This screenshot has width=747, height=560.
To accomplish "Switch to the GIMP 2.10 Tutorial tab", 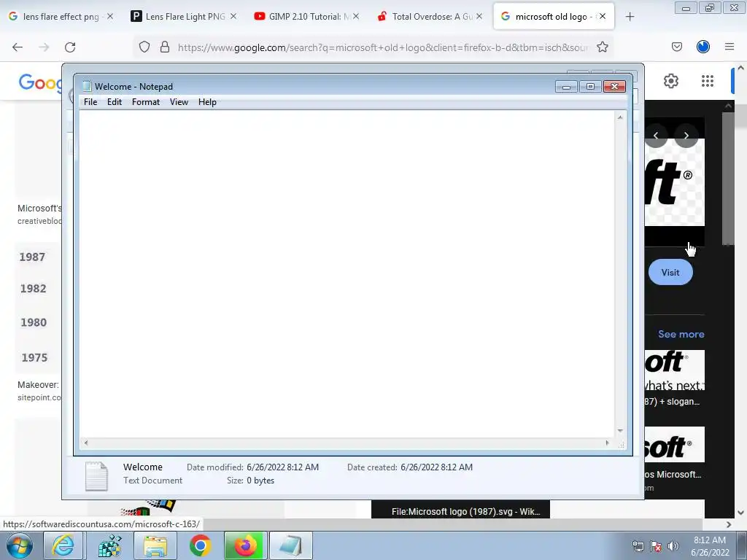I will [x=306, y=16].
